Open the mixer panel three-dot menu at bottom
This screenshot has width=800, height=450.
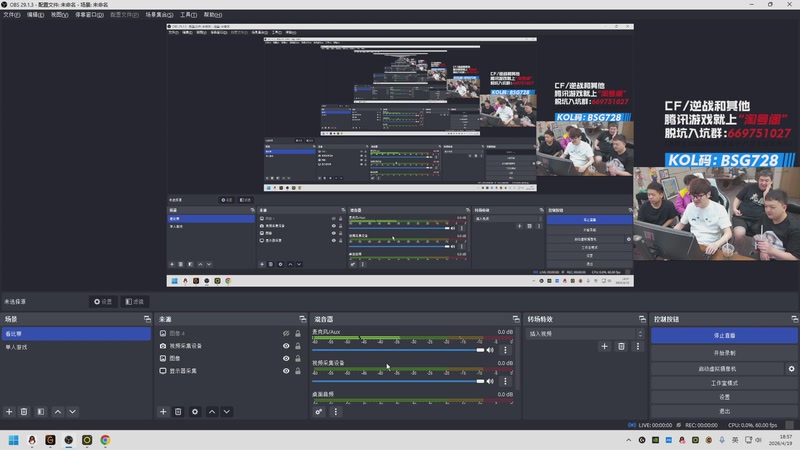(x=336, y=412)
